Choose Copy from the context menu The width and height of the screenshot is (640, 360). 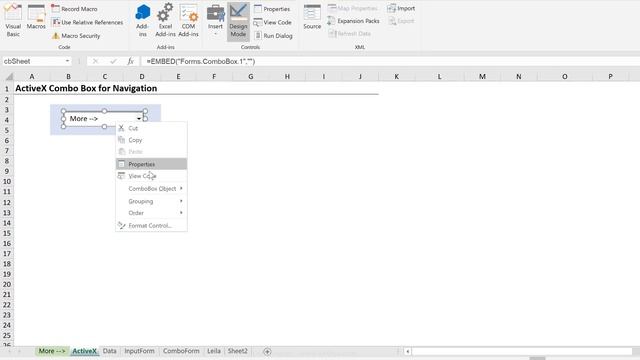click(x=151, y=140)
